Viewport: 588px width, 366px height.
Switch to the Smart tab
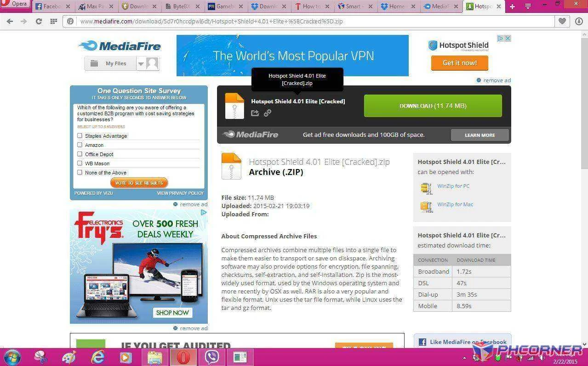[x=355, y=6]
